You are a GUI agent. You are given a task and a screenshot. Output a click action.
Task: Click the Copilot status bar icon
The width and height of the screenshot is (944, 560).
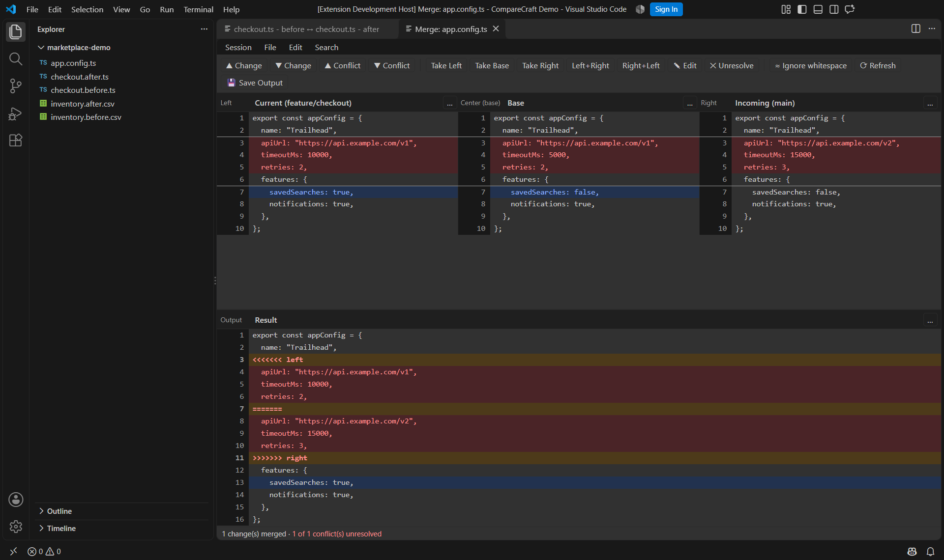pyautogui.click(x=912, y=551)
